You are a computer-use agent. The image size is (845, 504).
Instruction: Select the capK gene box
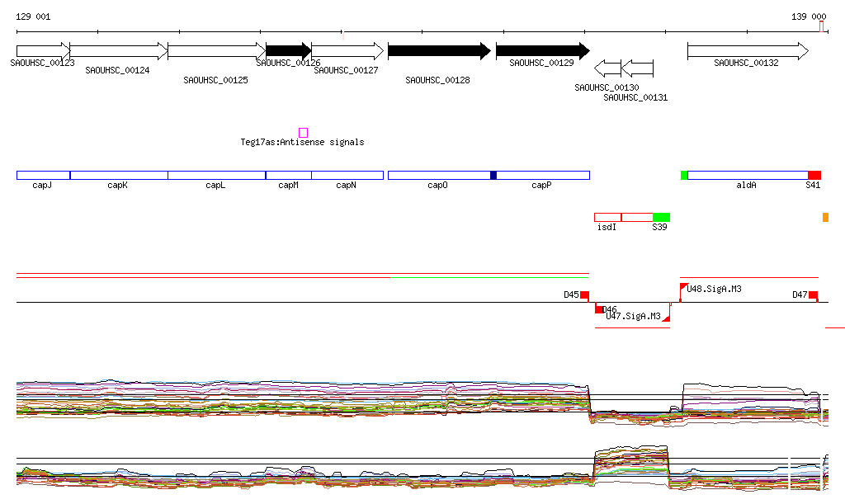(x=118, y=175)
